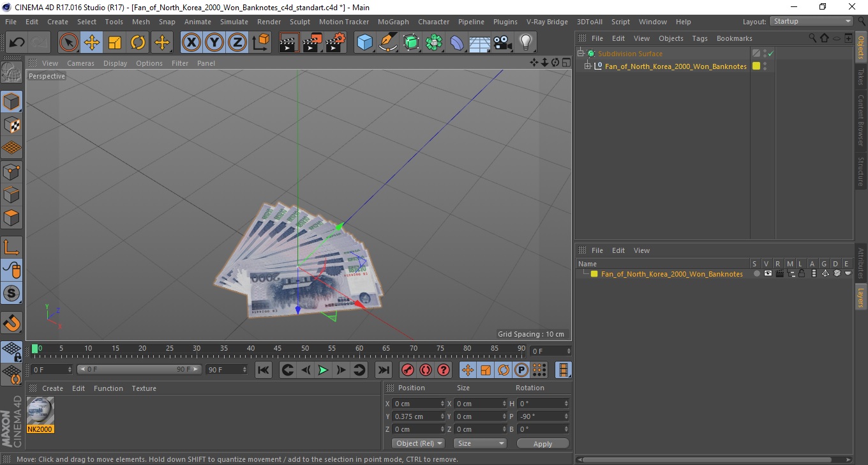Open the MoGraph menu
The width and height of the screenshot is (868, 465).
coord(393,22)
